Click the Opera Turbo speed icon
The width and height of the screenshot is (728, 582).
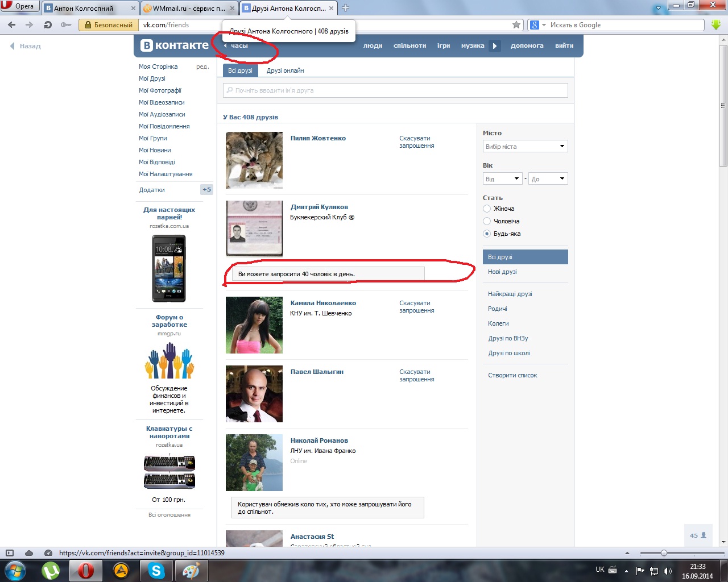tap(48, 553)
